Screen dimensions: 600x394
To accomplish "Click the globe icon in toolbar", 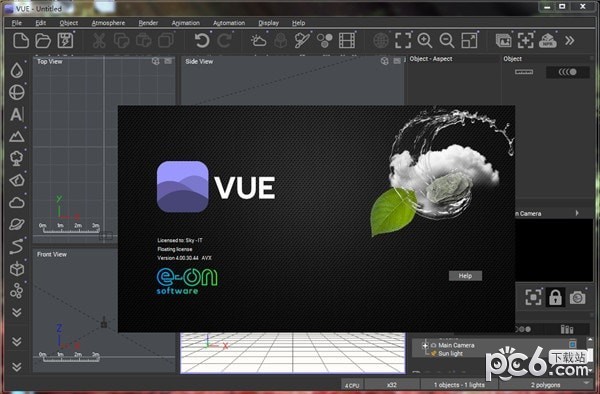I will click(381, 41).
